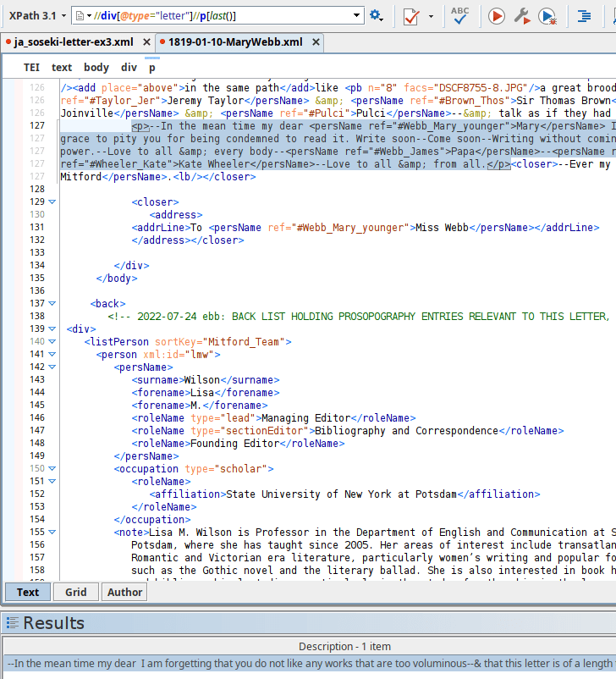
Task: Select the 1819-01-10-MaryWebb.xml tab
Action: (x=235, y=42)
